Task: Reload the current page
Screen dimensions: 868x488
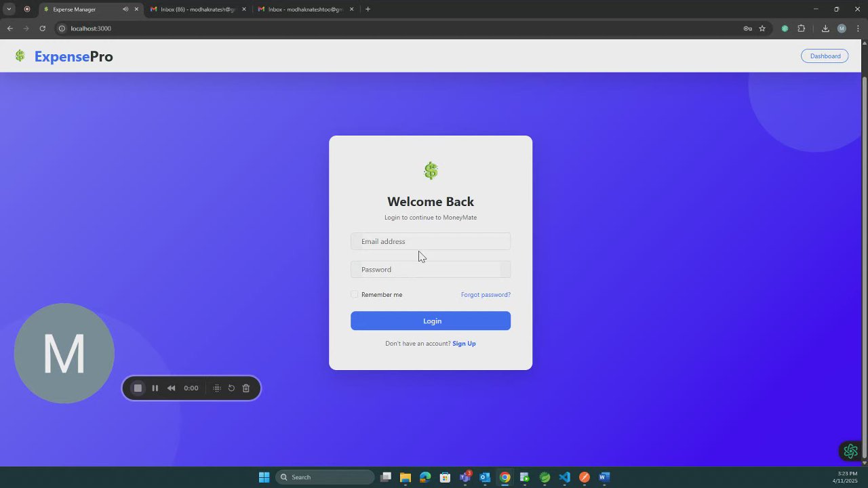Action: tap(42, 28)
